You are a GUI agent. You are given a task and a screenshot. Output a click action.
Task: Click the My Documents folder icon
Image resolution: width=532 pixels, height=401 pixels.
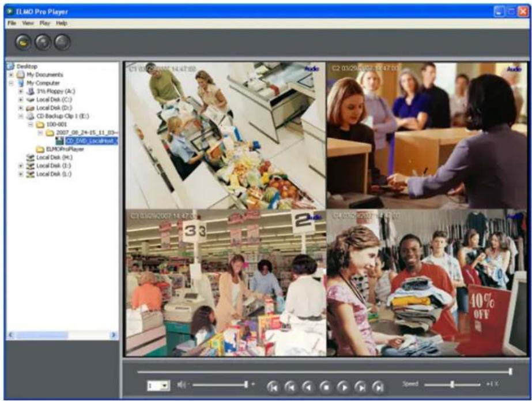point(21,74)
